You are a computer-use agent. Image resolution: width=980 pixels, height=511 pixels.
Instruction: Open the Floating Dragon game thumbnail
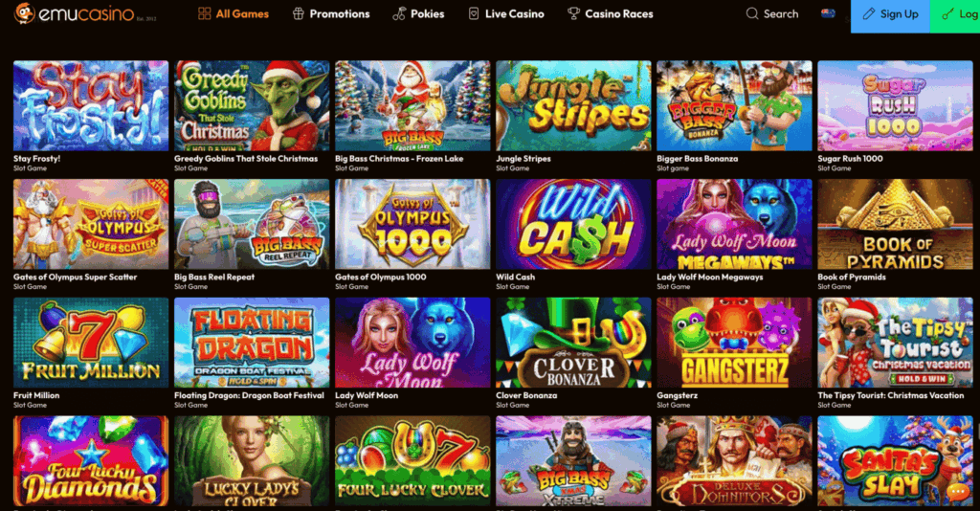tap(252, 343)
